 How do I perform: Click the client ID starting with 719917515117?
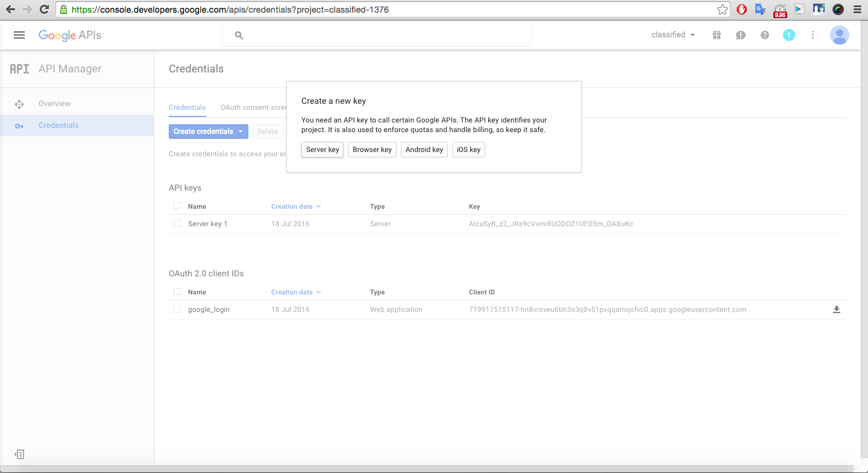608,310
